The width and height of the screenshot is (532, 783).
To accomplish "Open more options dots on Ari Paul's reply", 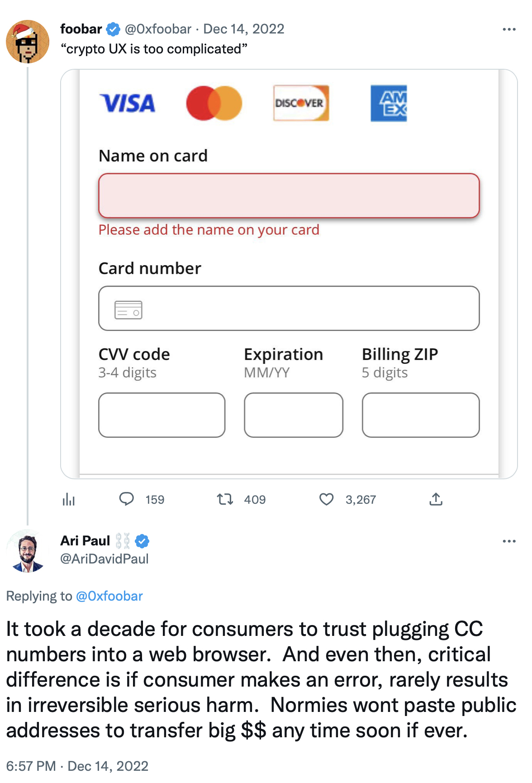I will pyautogui.click(x=509, y=541).
